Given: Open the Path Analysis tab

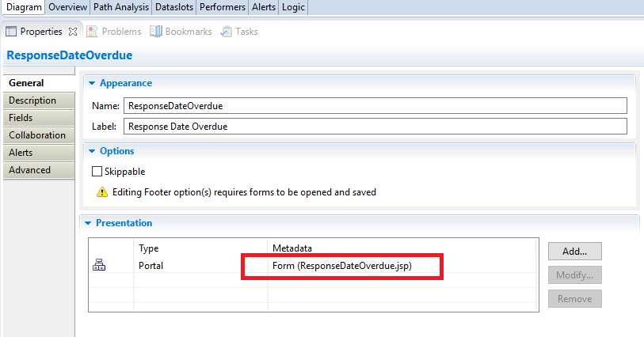Looking at the screenshot, I should 120,7.
